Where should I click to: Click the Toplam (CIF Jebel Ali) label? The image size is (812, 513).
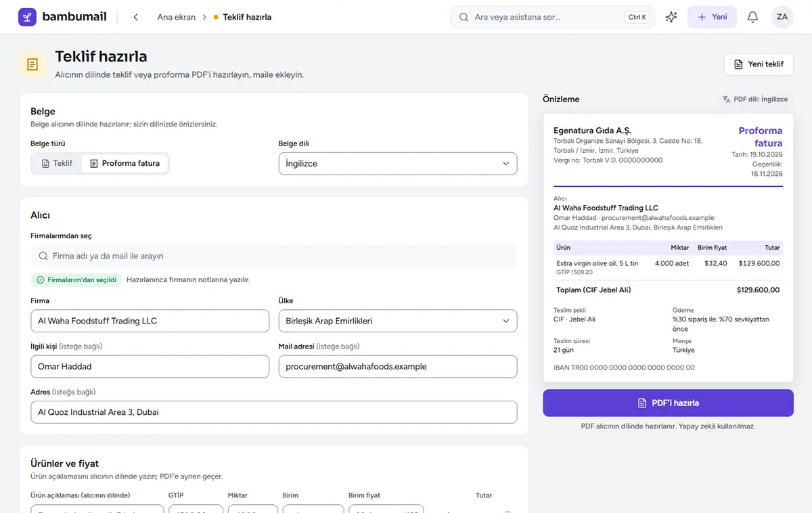click(593, 290)
